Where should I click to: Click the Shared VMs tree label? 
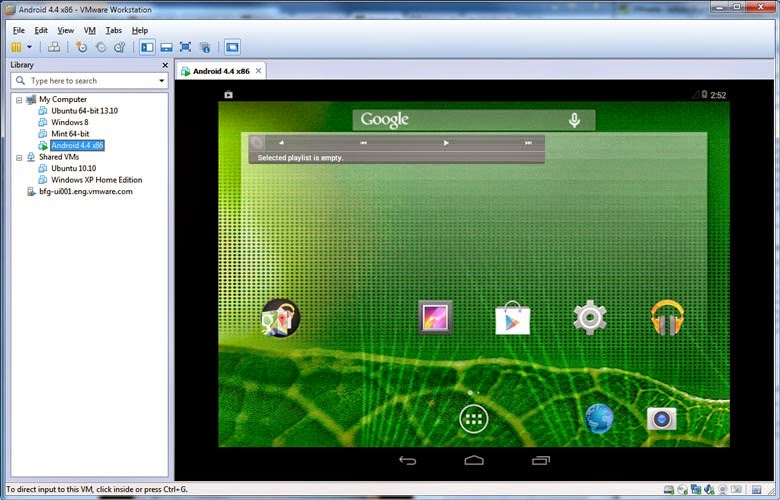coord(59,157)
